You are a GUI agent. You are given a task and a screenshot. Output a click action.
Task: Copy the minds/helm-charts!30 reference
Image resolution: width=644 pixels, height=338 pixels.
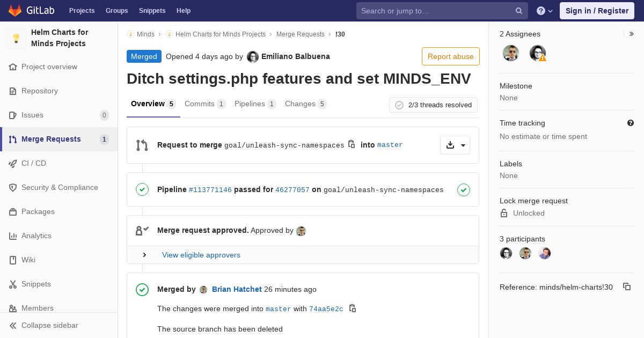pyautogui.click(x=626, y=287)
